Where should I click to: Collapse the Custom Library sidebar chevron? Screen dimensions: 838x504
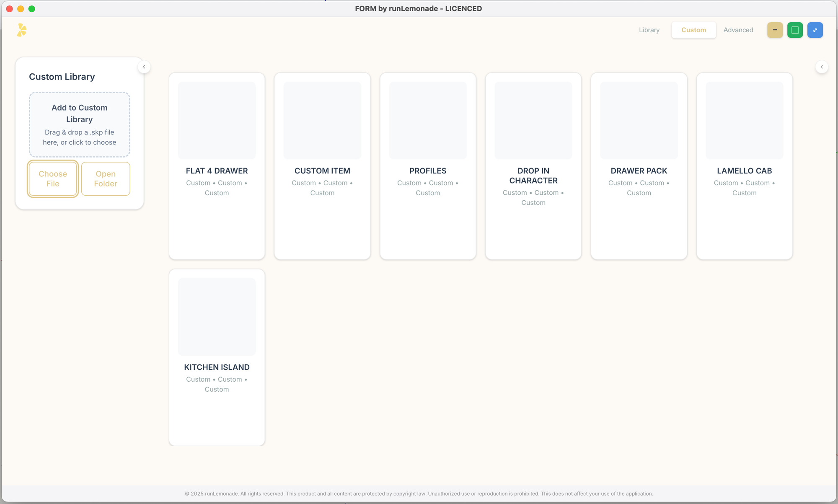pyautogui.click(x=144, y=67)
